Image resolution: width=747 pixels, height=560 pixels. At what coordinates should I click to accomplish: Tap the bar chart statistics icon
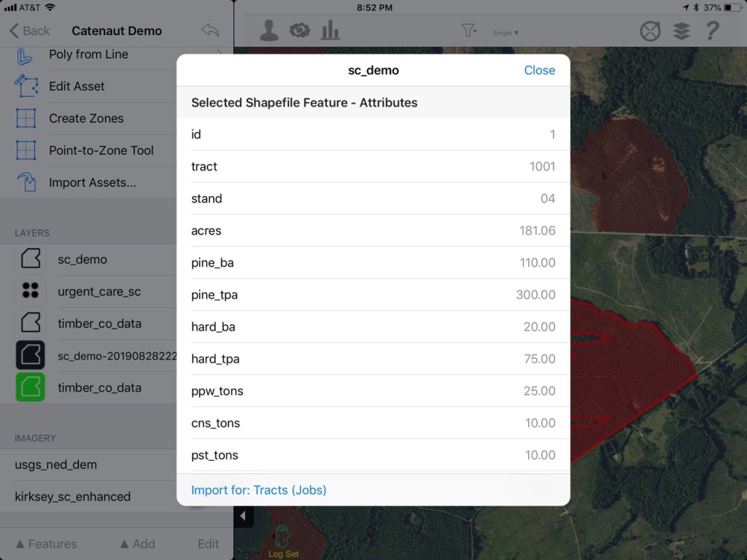(x=330, y=31)
